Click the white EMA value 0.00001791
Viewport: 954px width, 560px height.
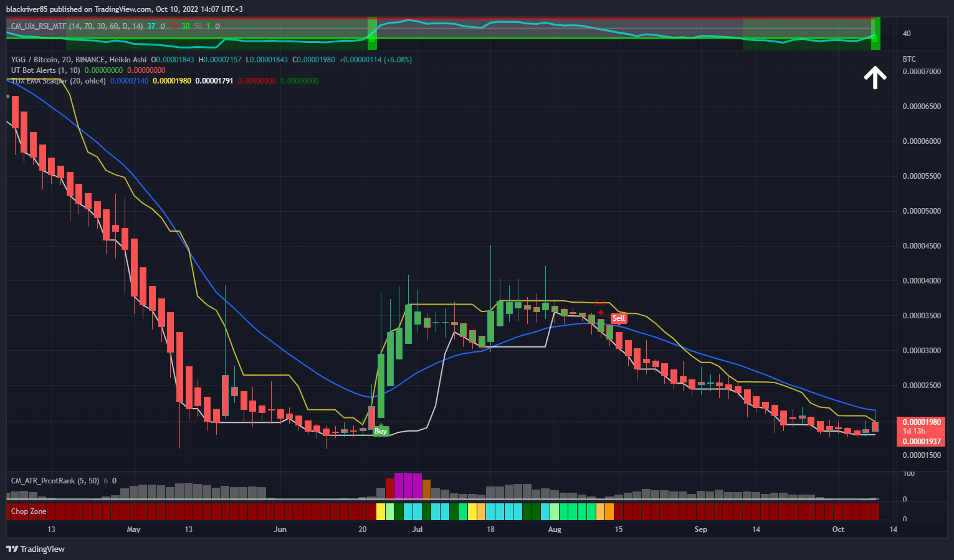(214, 81)
